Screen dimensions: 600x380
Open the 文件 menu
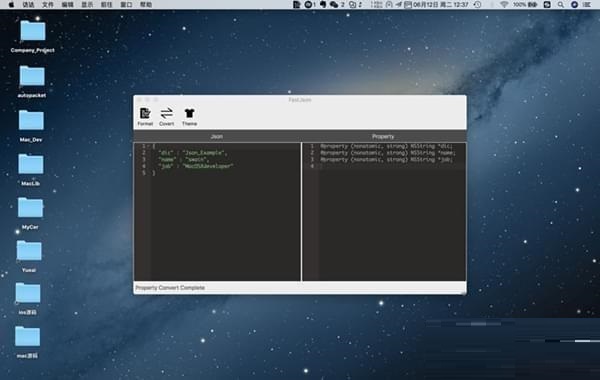click(x=48, y=5)
